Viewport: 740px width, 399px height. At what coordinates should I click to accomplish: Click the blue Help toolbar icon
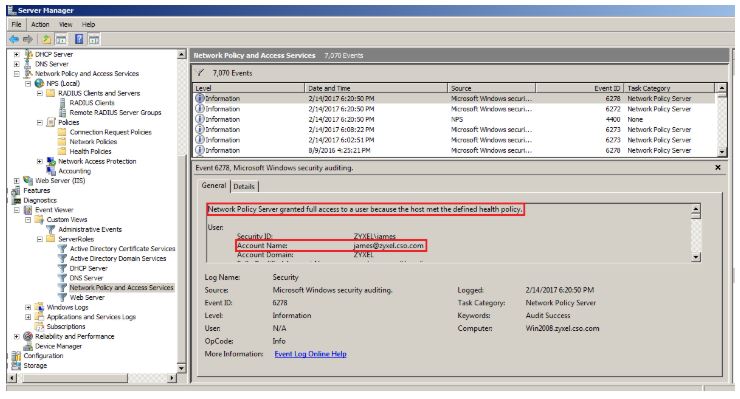point(79,39)
